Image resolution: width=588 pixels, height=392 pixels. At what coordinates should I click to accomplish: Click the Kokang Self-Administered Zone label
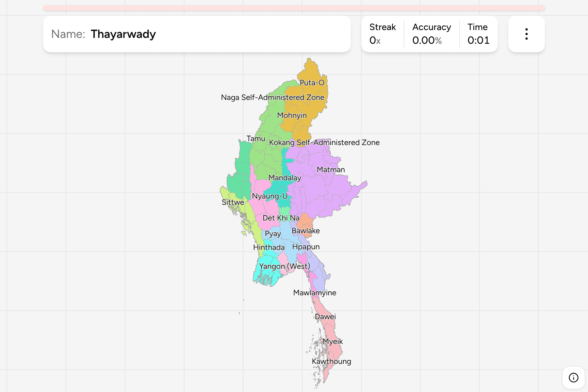click(324, 142)
